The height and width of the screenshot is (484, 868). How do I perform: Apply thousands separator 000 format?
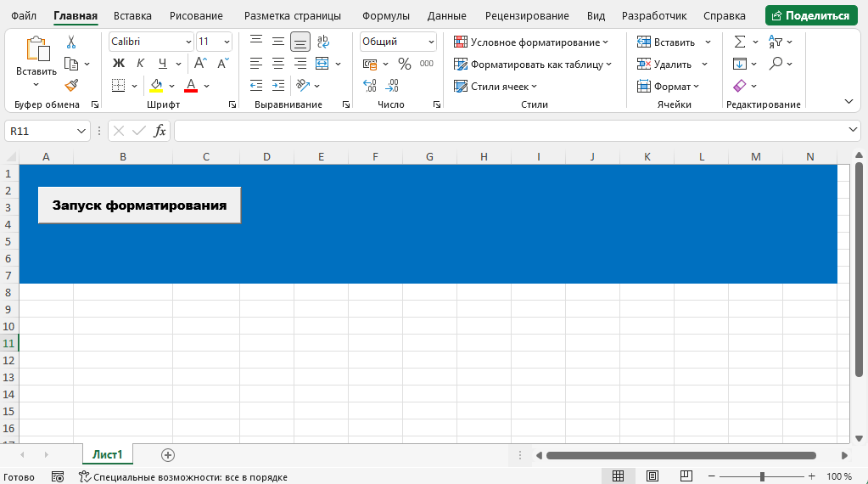click(x=427, y=63)
